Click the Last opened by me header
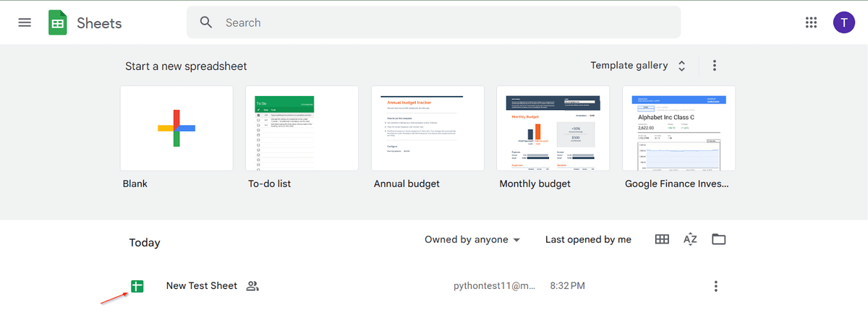The height and width of the screenshot is (315, 868). (x=588, y=240)
